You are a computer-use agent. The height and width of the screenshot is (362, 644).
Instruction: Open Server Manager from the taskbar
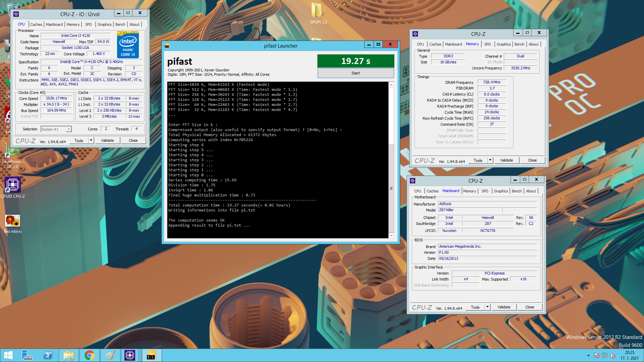(27, 355)
